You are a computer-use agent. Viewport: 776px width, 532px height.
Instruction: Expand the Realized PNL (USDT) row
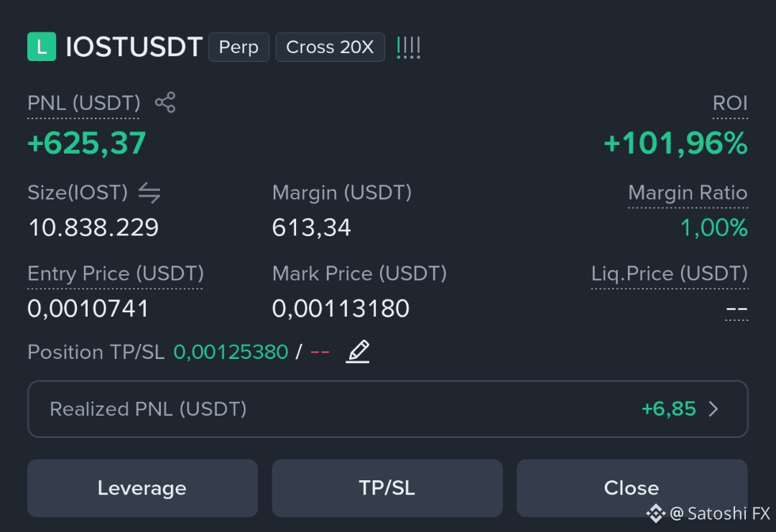(x=387, y=409)
